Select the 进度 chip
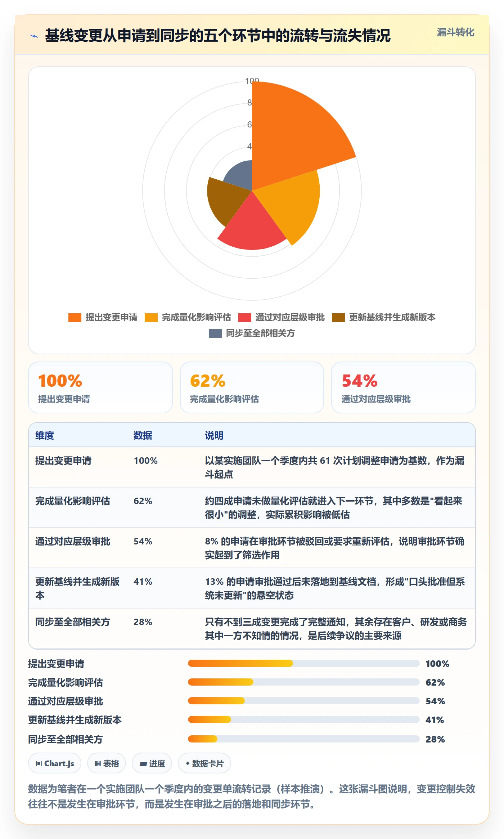504x839 pixels. [x=152, y=763]
